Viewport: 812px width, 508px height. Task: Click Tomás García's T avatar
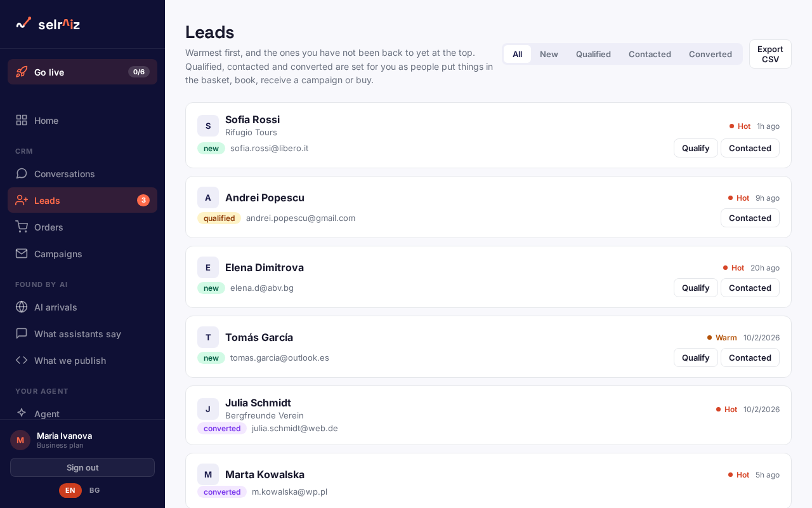click(208, 337)
